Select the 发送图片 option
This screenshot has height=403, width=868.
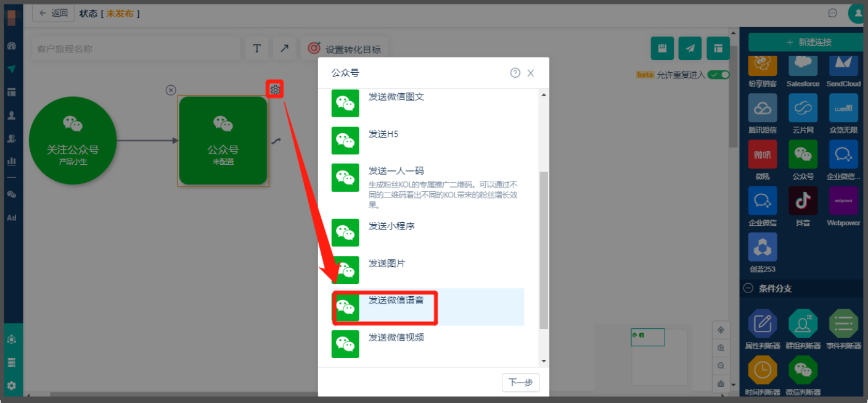(428, 270)
